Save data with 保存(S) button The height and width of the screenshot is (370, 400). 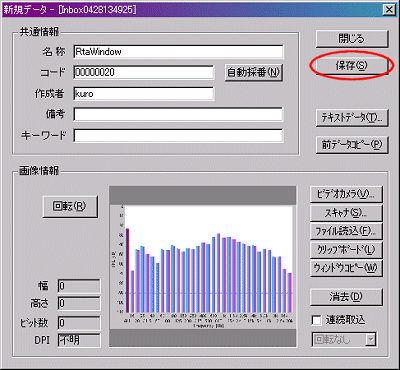[352, 66]
